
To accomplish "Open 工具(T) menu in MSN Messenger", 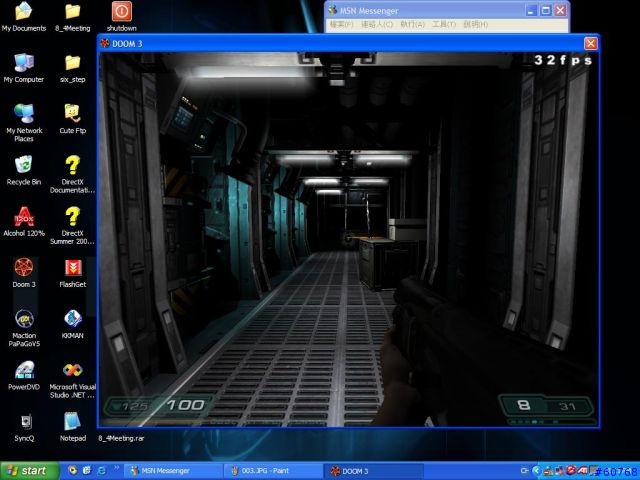I will (x=444, y=24).
